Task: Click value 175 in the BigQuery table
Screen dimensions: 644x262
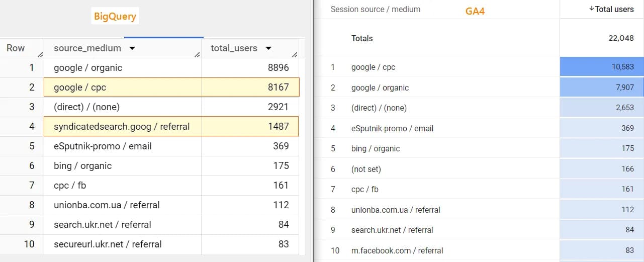Action: click(x=281, y=166)
